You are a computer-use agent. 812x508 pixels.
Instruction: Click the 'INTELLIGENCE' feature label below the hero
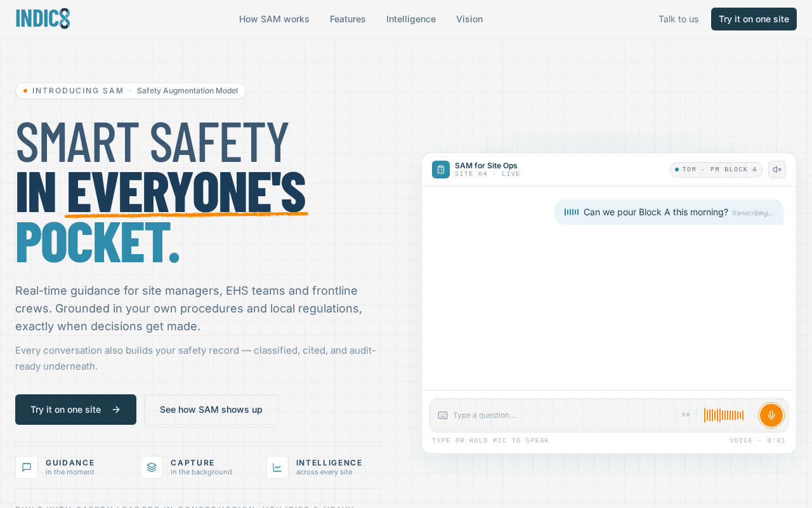(x=329, y=463)
